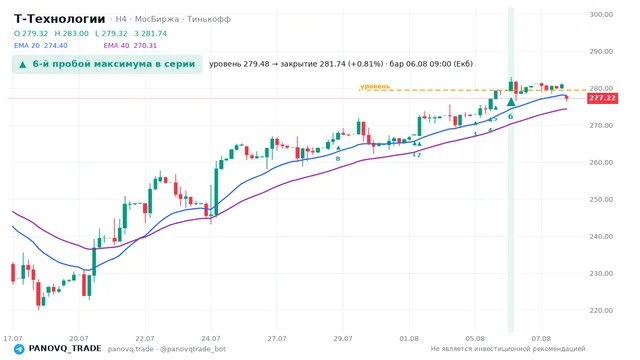Click the 27.07 date axis label
The width and height of the screenshot is (640, 360).
click(277, 339)
